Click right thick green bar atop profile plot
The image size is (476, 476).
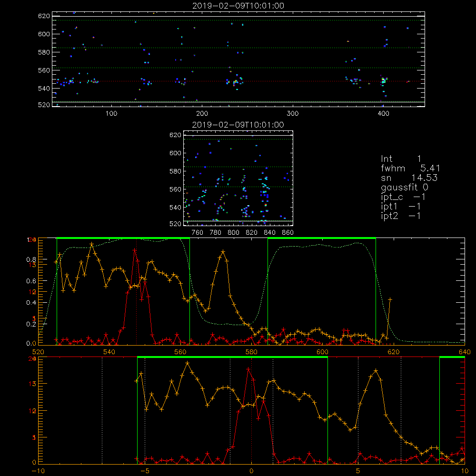click(x=322, y=238)
